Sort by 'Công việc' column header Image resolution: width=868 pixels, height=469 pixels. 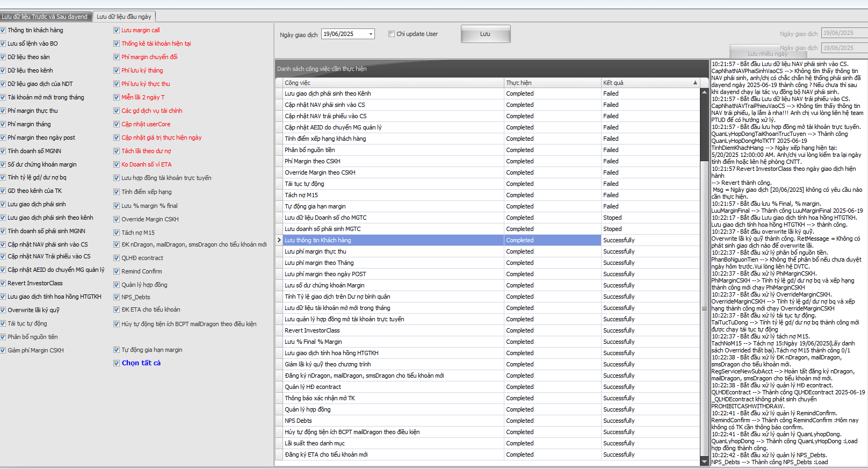click(393, 83)
